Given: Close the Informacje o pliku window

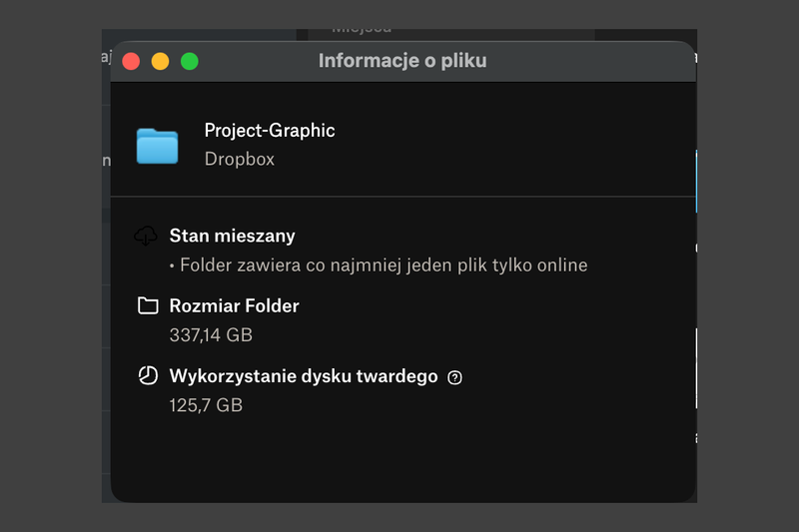Looking at the screenshot, I should (131, 61).
